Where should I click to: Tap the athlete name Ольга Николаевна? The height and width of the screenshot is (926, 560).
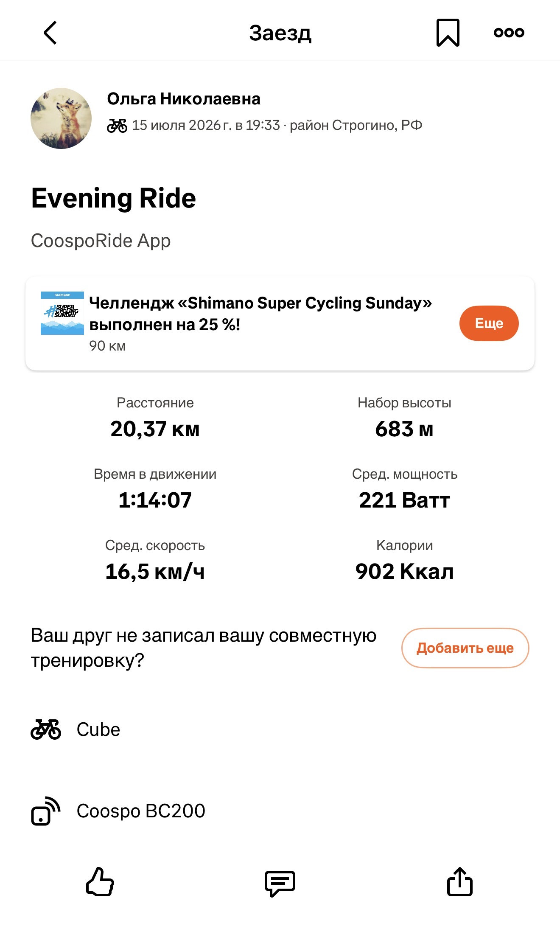[184, 99]
